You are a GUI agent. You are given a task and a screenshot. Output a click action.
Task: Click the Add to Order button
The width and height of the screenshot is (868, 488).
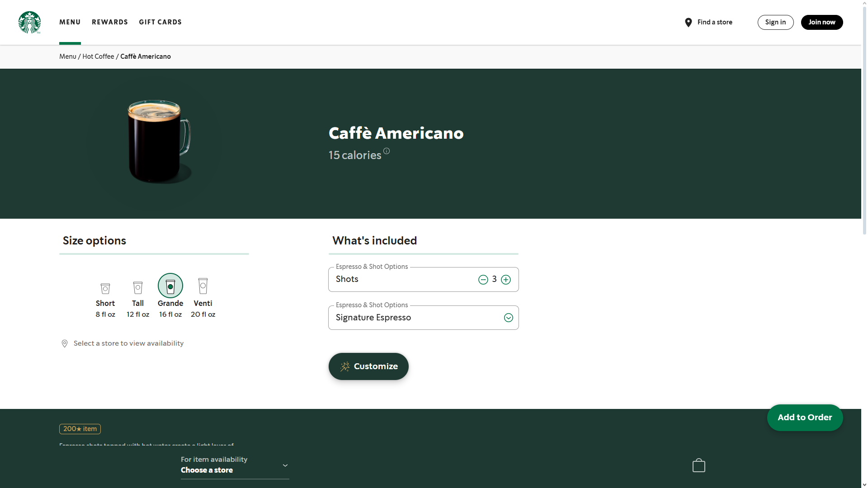point(805,418)
